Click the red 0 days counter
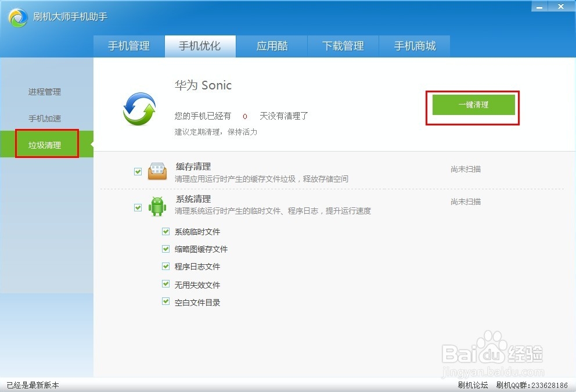576x392 pixels. [x=244, y=117]
